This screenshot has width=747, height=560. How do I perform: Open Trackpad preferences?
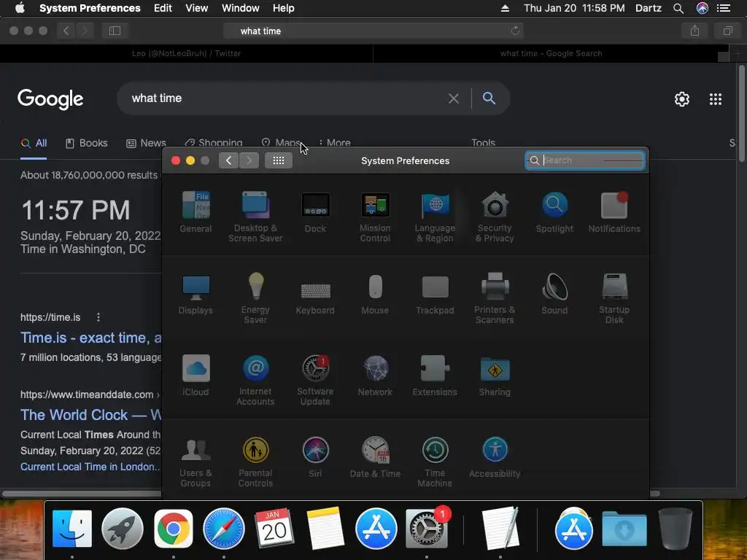coord(435,294)
